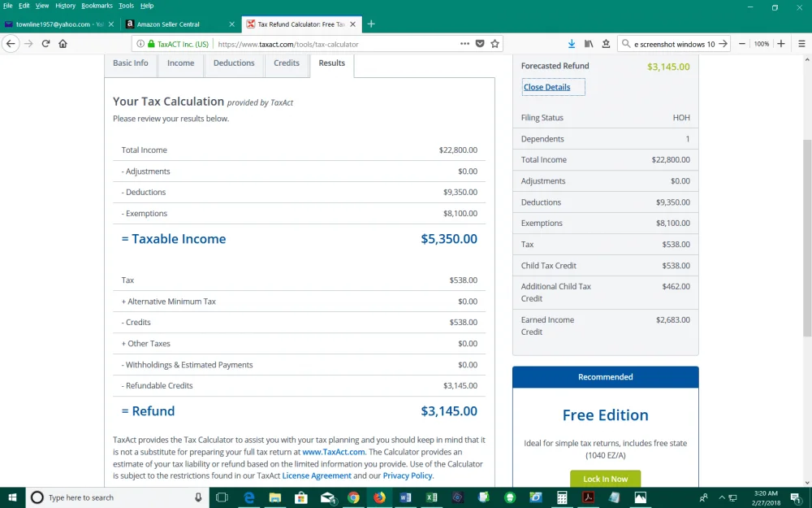The width and height of the screenshot is (812, 508).
Task: Click the $5,350.00 Taxable Income value
Action: (x=449, y=239)
